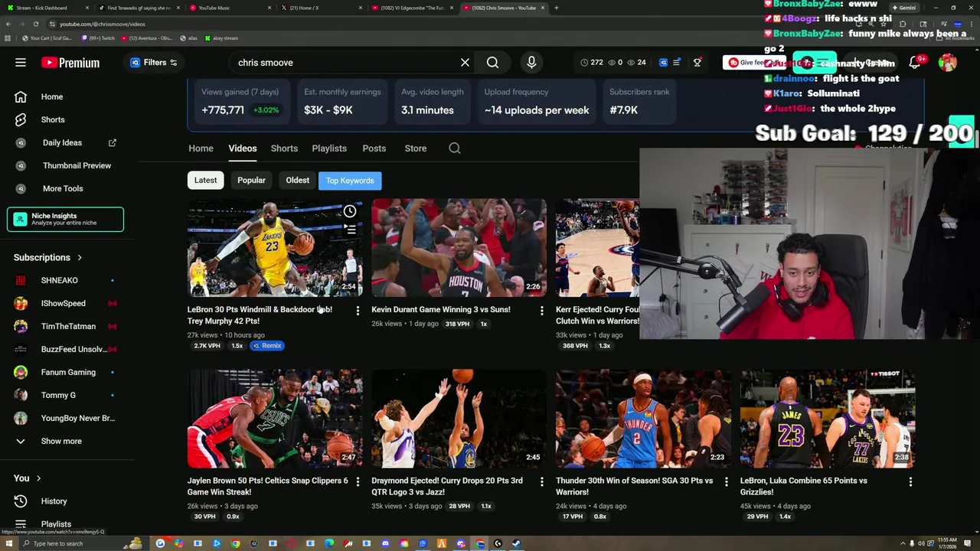
Task: Open new browser tab with plus
Action: [x=557, y=8]
